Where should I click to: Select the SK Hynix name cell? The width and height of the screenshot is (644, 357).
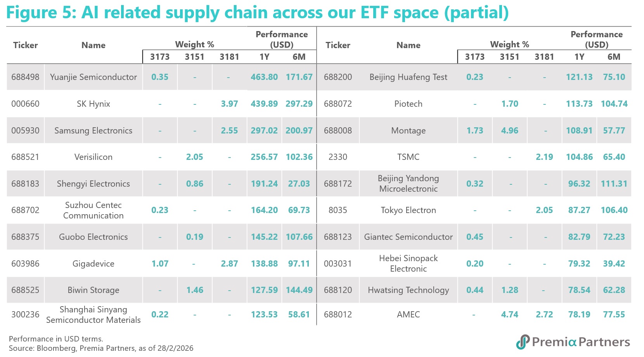point(93,104)
